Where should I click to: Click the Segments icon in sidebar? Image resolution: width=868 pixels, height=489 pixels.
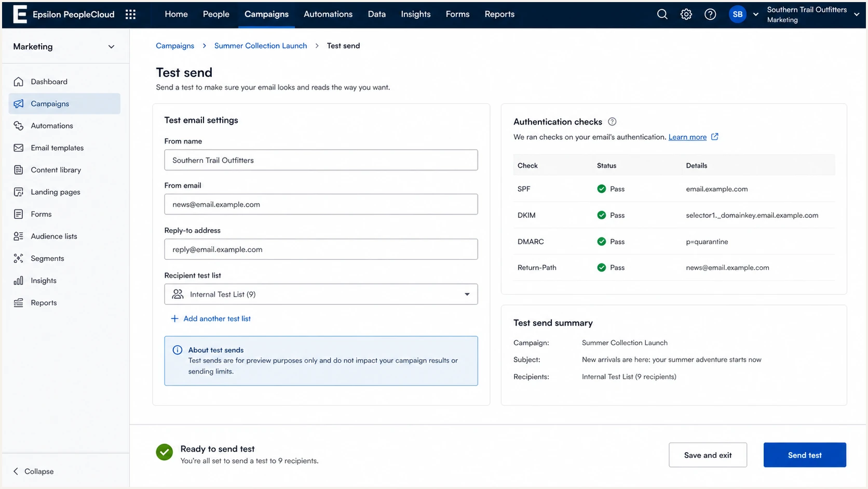(x=19, y=258)
